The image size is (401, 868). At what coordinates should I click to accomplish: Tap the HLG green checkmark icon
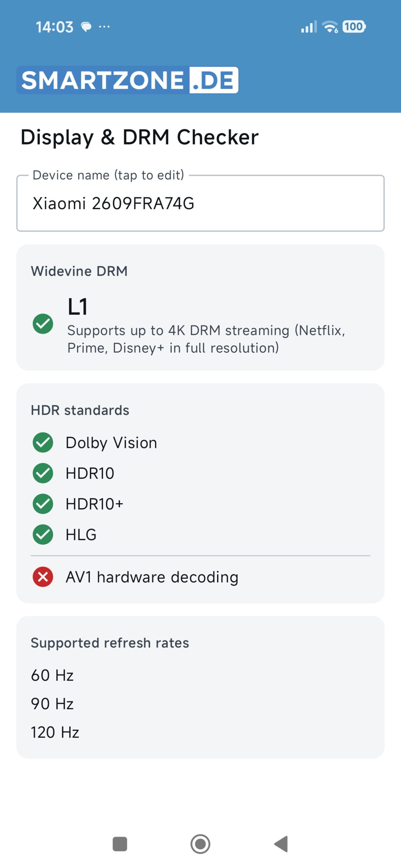click(43, 534)
